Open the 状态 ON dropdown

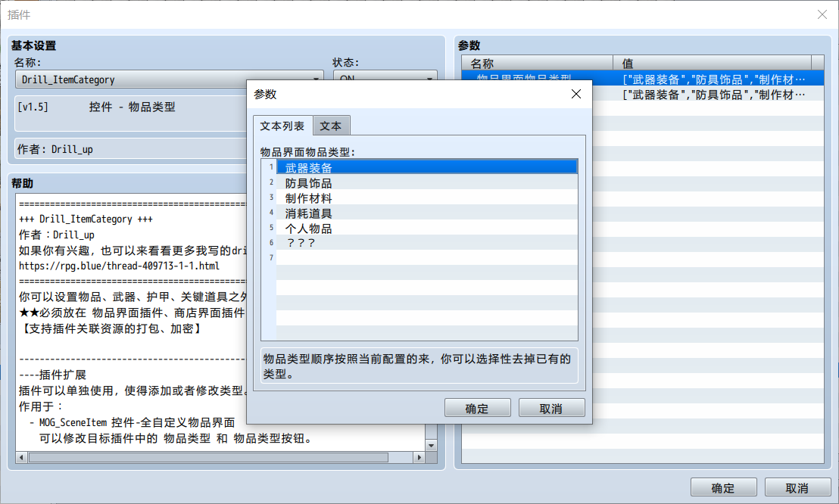tap(385, 79)
